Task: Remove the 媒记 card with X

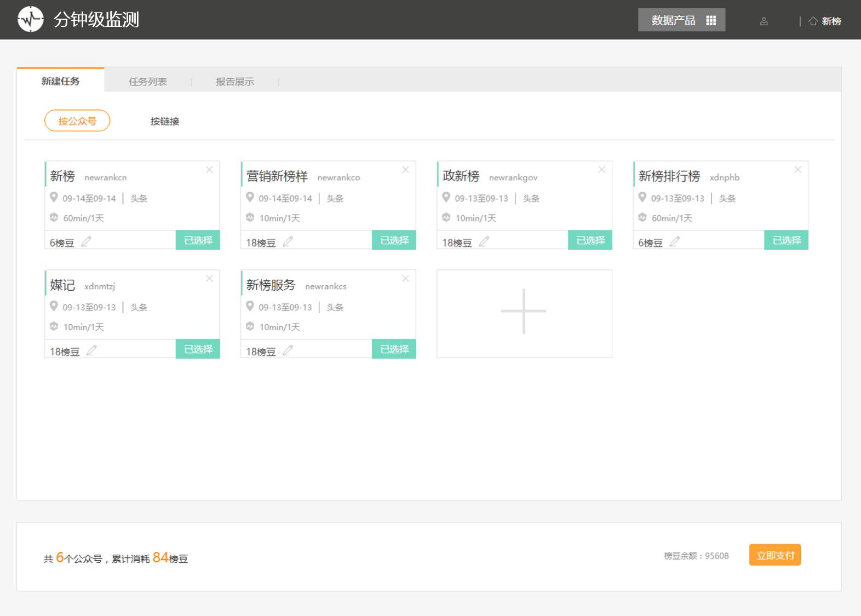Action: click(209, 279)
